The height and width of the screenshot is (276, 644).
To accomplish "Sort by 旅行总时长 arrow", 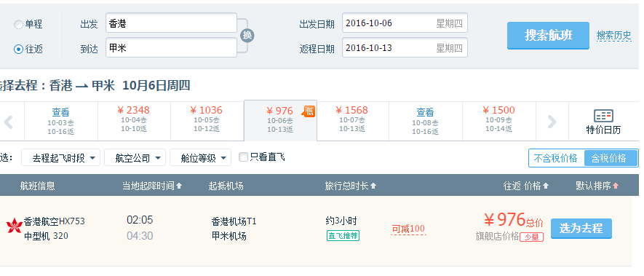I will coord(373,186).
